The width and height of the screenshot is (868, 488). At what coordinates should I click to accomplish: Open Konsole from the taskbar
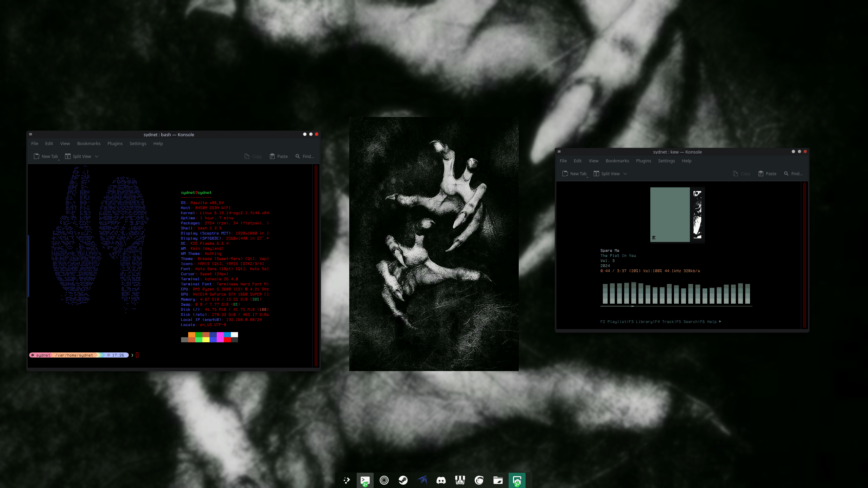tap(365, 480)
